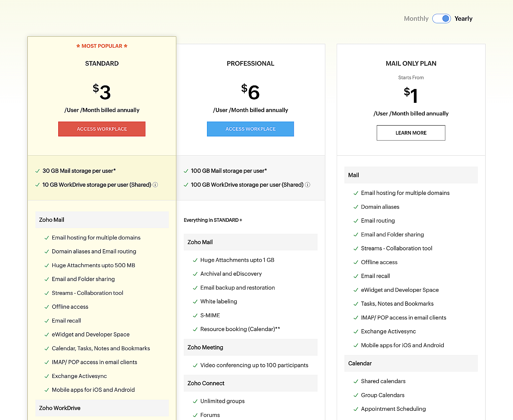Select the MAIL ONLY PLAN title
Image resolution: width=513 pixels, height=420 pixels.
pos(411,63)
